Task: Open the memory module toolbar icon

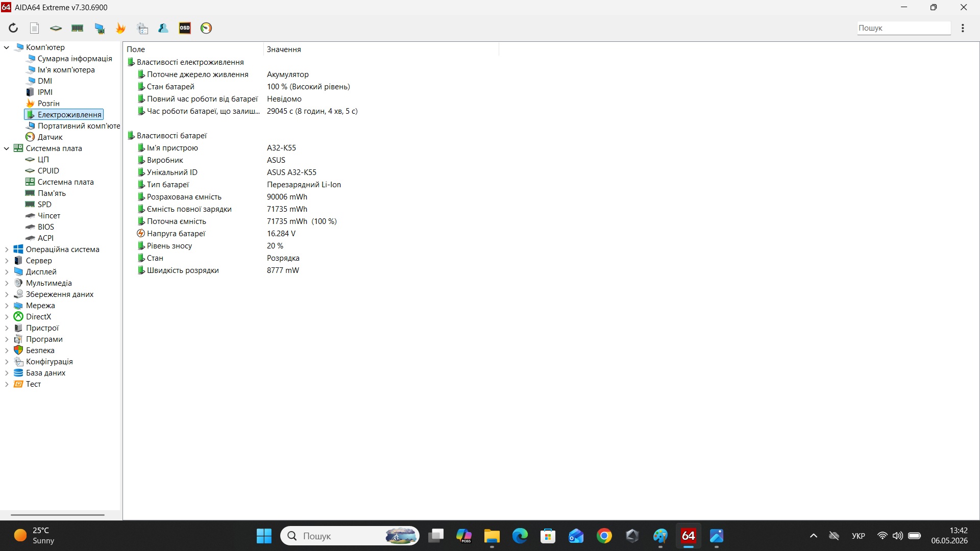Action: [78, 28]
